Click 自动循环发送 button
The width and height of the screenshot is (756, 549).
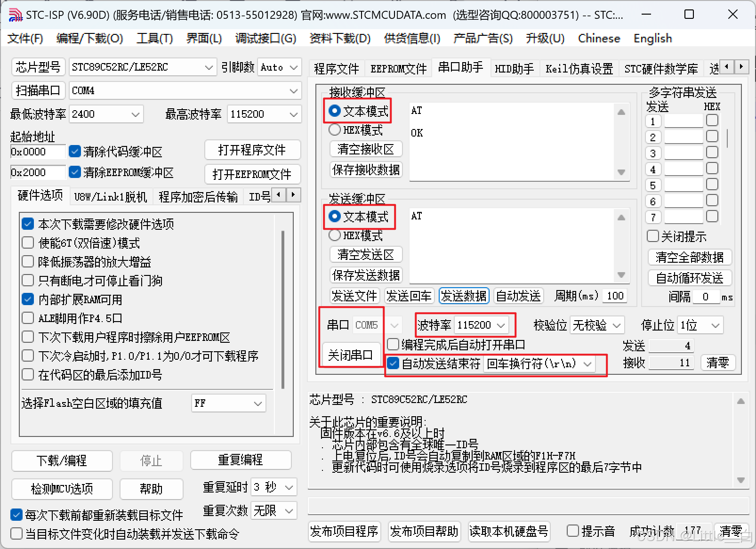[690, 278]
